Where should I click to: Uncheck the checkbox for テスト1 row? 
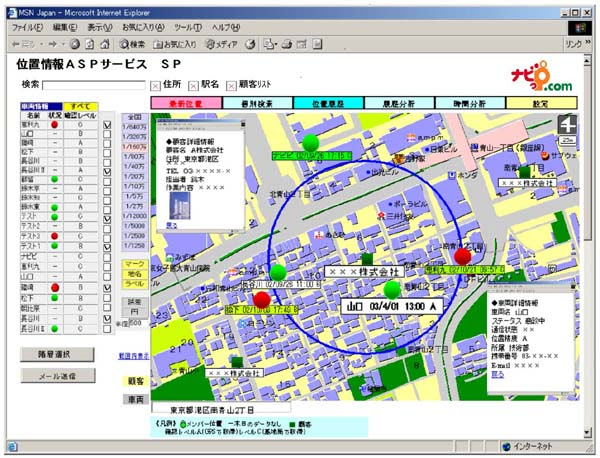pos(107,248)
